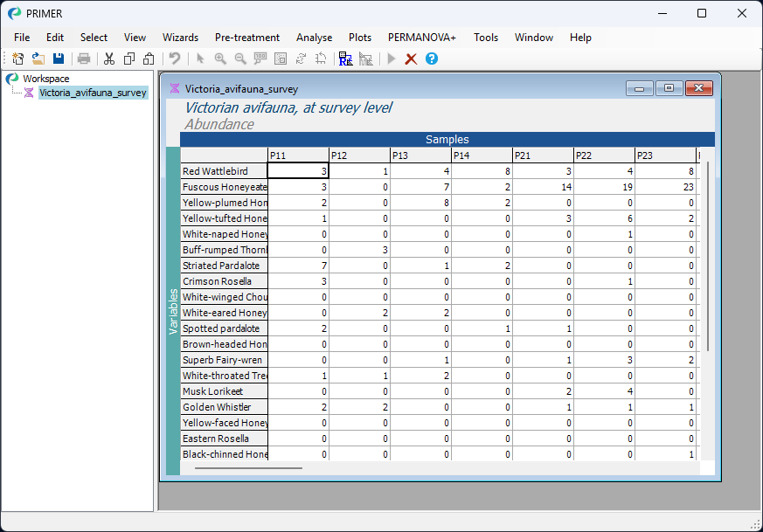
Task: Click the horizontal scrollbar of data sheet
Action: coord(248,468)
